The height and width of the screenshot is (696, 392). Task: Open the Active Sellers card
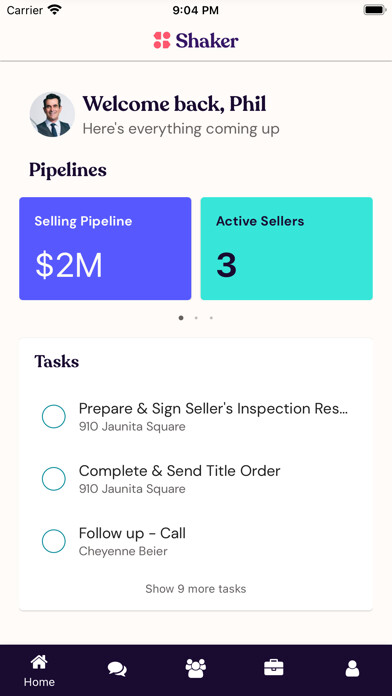point(287,249)
